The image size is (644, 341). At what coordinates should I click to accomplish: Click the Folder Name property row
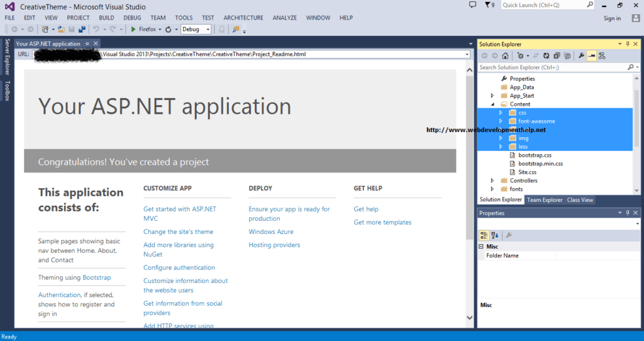pyautogui.click(x=559, y=255)
